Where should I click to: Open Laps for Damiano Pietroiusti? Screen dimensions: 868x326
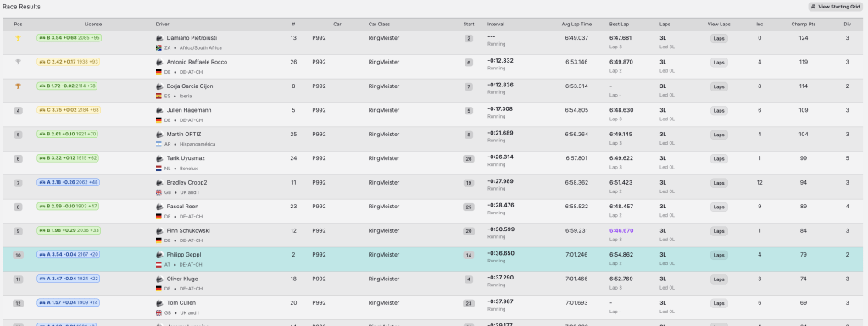coord(719,39)
